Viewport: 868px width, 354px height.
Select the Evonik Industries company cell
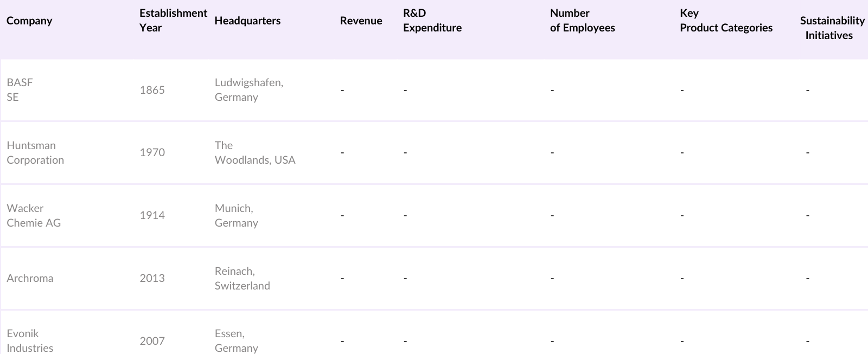pos(30,340)
